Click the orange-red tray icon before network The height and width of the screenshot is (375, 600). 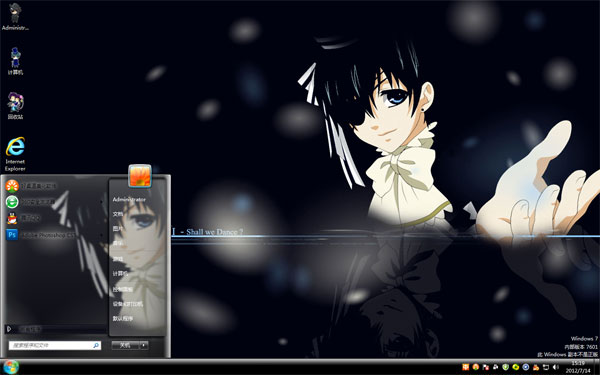click(536, 367)
